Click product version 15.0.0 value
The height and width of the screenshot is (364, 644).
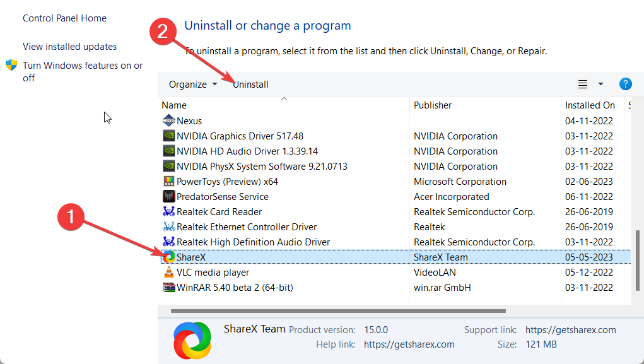pos(376,329)
